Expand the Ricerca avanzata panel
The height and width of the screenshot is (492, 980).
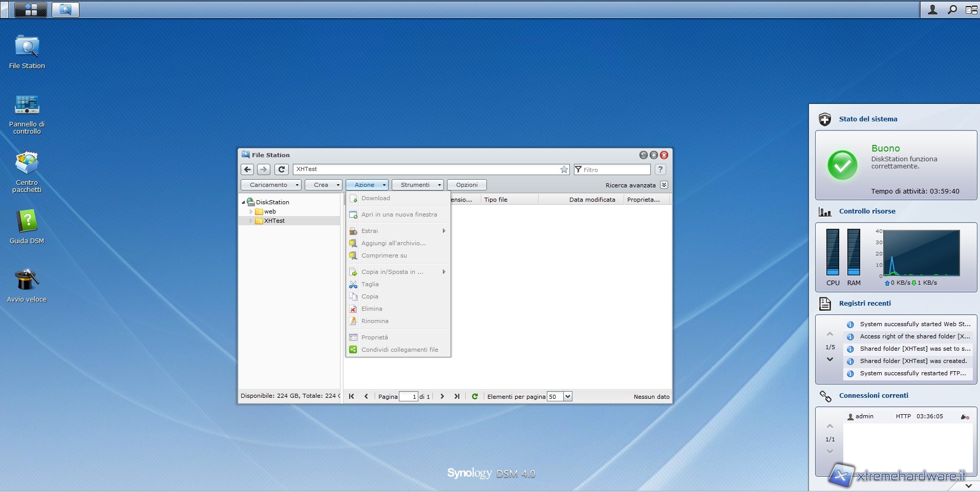664,185
